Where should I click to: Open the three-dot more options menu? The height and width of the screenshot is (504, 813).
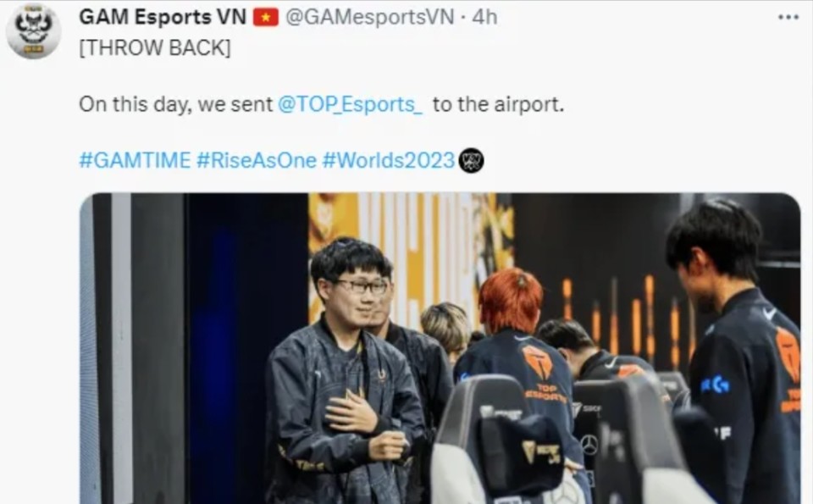788,17
